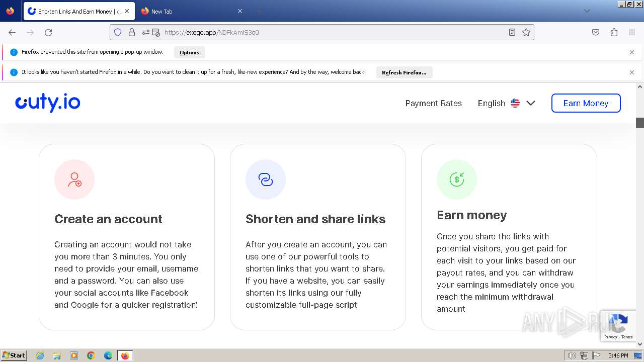Open File Explorer from taskbar

[57, 355]
